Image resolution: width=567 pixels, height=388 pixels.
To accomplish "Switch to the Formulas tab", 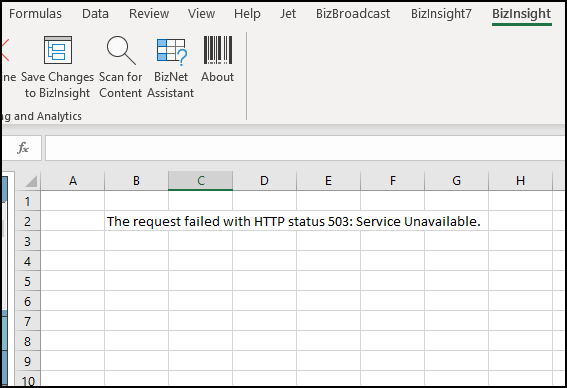I will (35, 14).
